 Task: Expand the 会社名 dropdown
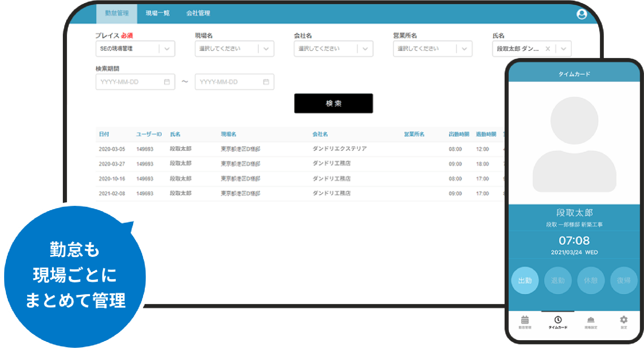365,49
